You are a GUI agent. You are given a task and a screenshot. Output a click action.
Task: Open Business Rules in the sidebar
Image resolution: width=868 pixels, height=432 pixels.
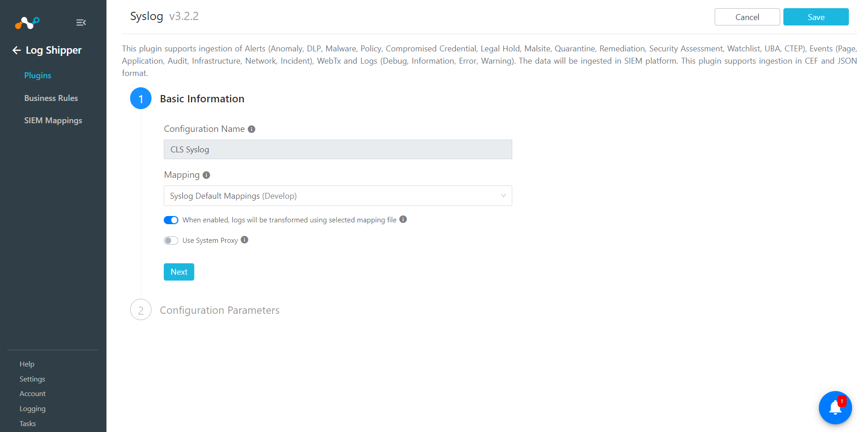coord(51,98)
